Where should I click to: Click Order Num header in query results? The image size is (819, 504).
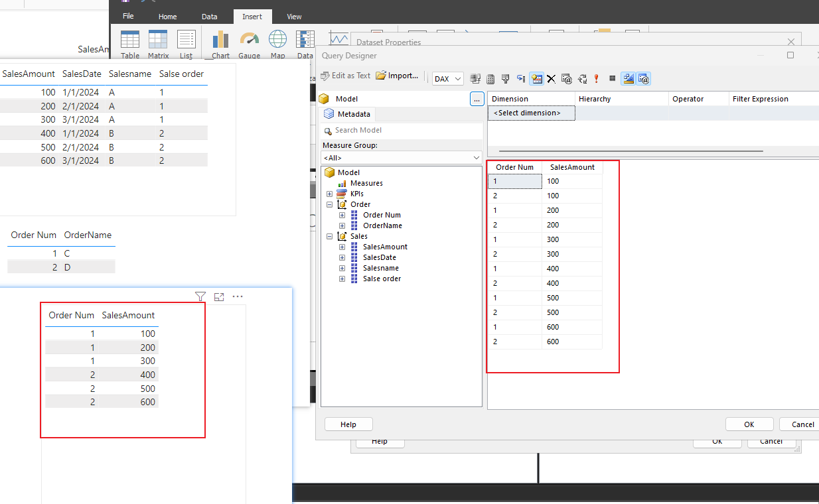[x=514, y=167]
